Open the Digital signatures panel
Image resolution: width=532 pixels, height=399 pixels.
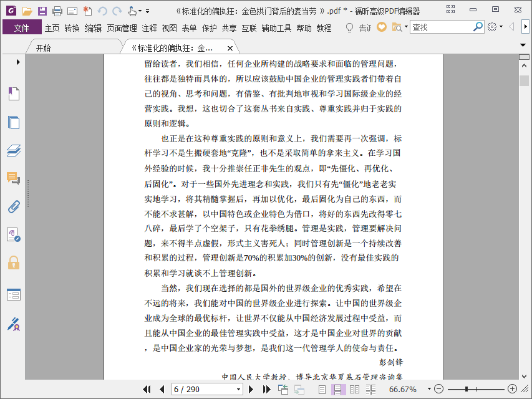coord(14,235)
